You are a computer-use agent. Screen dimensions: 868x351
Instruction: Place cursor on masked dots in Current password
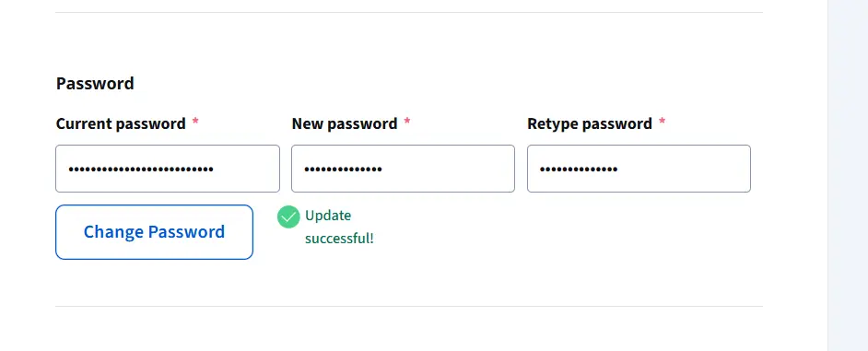[x=141, y=169]
